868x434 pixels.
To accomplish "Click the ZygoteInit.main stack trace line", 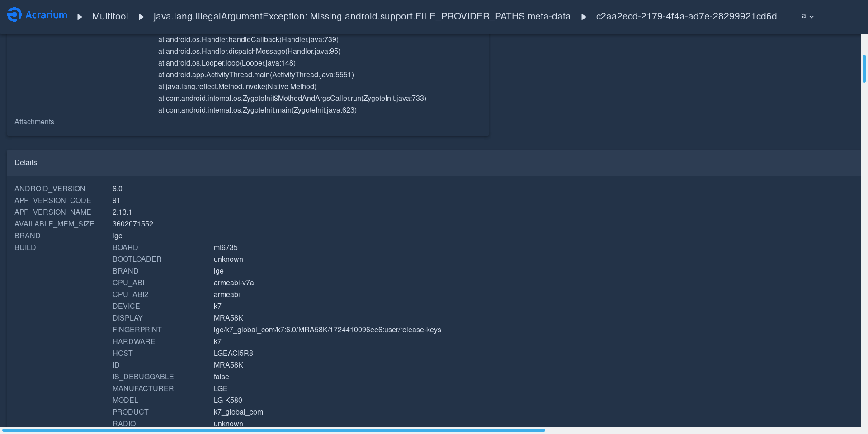I will coord(257,110).
